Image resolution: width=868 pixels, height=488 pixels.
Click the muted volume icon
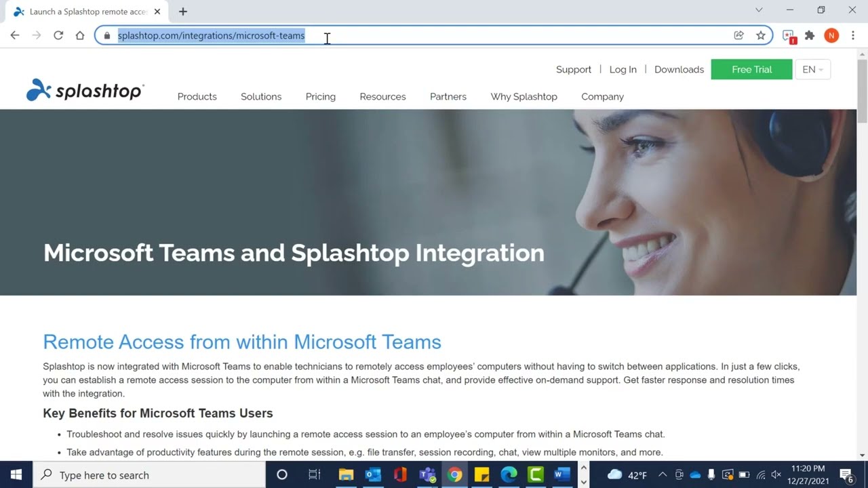(776, 474)
